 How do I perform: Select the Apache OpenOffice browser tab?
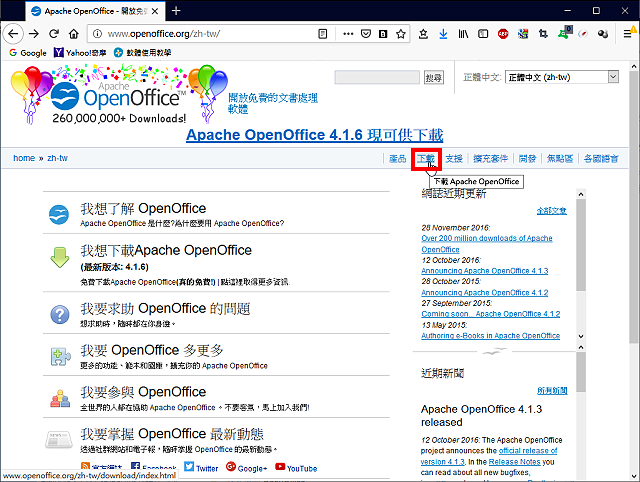[95, 11]
